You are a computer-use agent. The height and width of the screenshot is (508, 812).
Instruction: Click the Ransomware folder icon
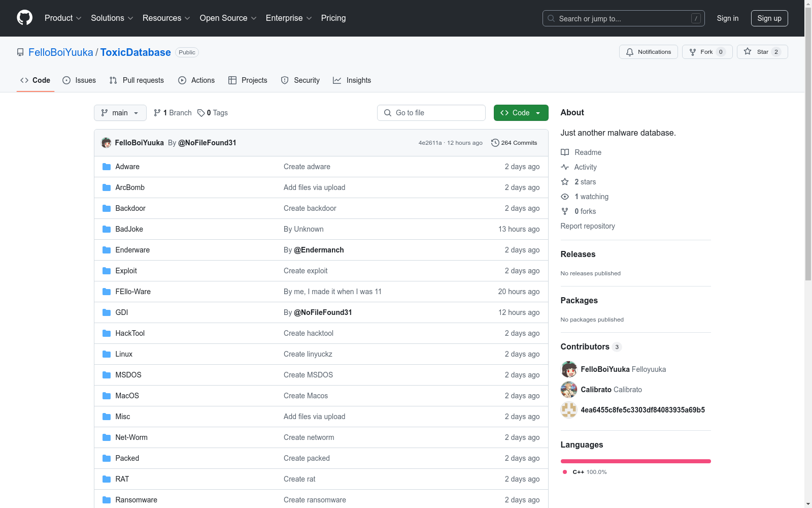[x=107, y=500]
